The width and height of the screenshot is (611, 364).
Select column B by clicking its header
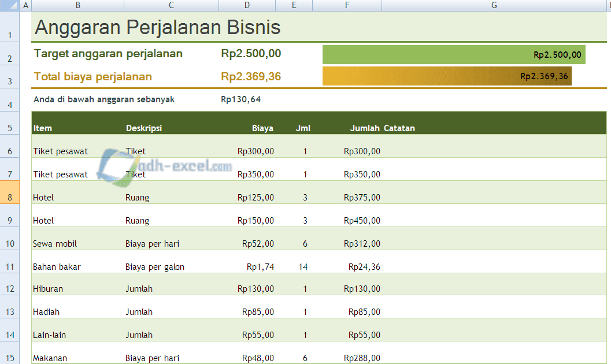77,5
